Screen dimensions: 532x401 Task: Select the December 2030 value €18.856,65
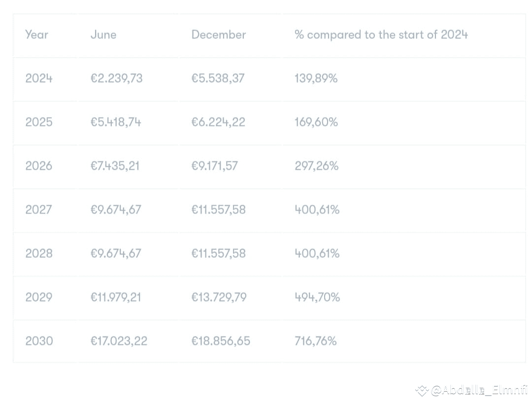[x=221, y=340]
